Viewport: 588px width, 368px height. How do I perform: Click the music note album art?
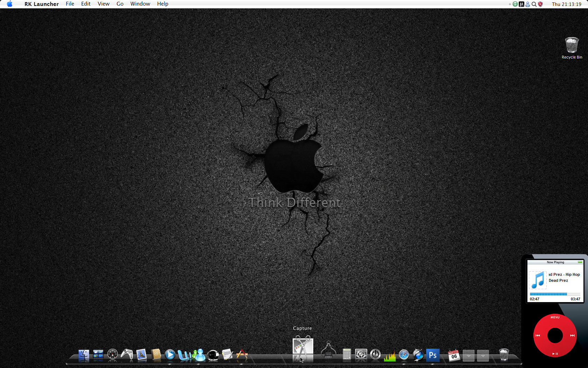click(x=538, y=280)
